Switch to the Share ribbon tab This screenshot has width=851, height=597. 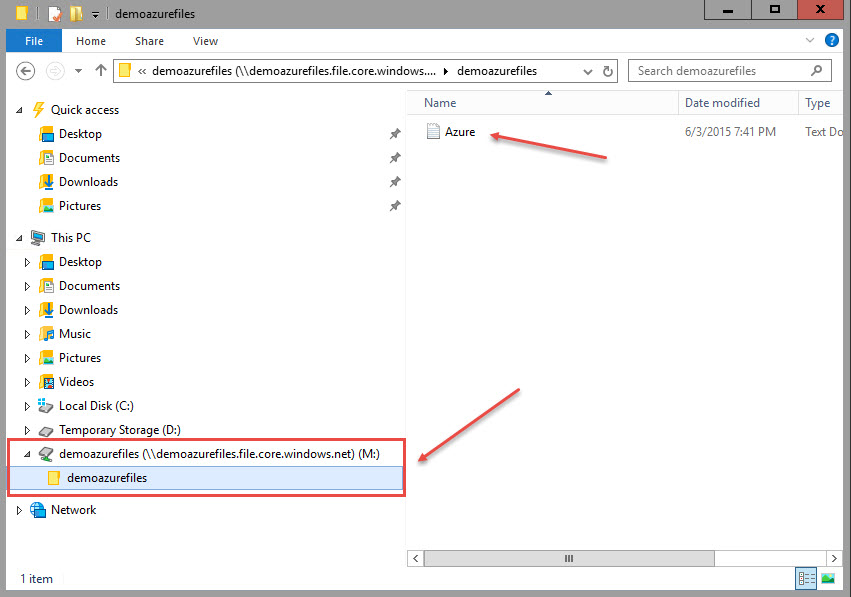tap(149, 41)
